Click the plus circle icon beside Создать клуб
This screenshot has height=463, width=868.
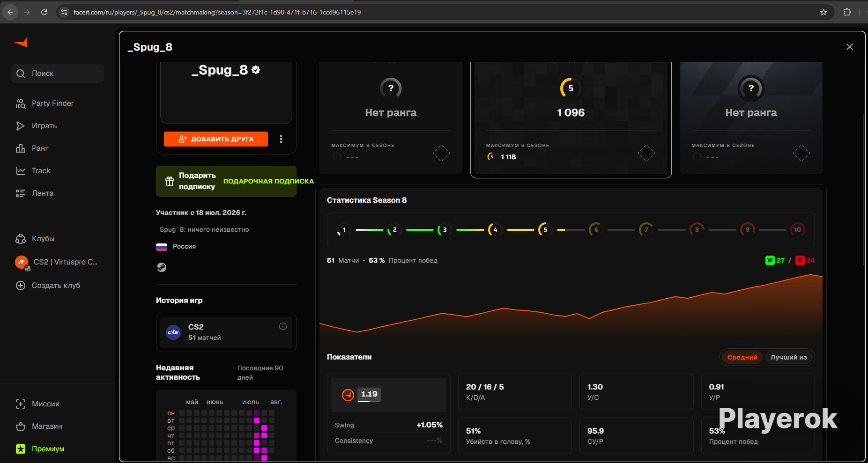click(x=21, y=286)
